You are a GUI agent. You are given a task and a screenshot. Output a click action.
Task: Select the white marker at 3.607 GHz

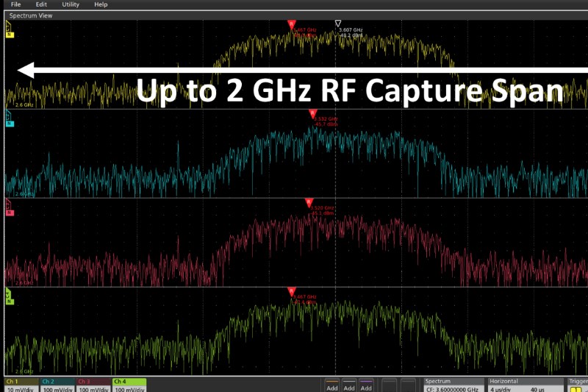coord(338,24)
